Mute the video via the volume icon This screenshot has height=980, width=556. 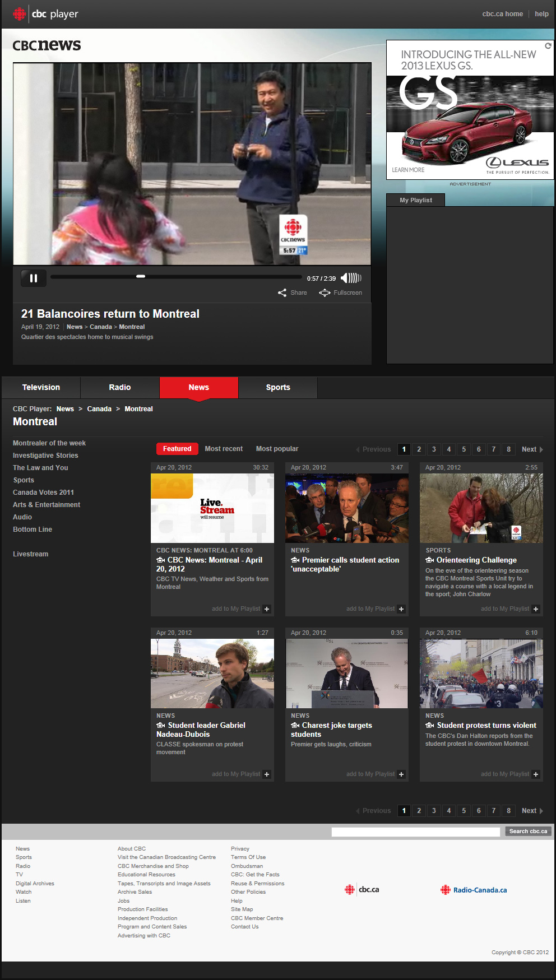351,278
